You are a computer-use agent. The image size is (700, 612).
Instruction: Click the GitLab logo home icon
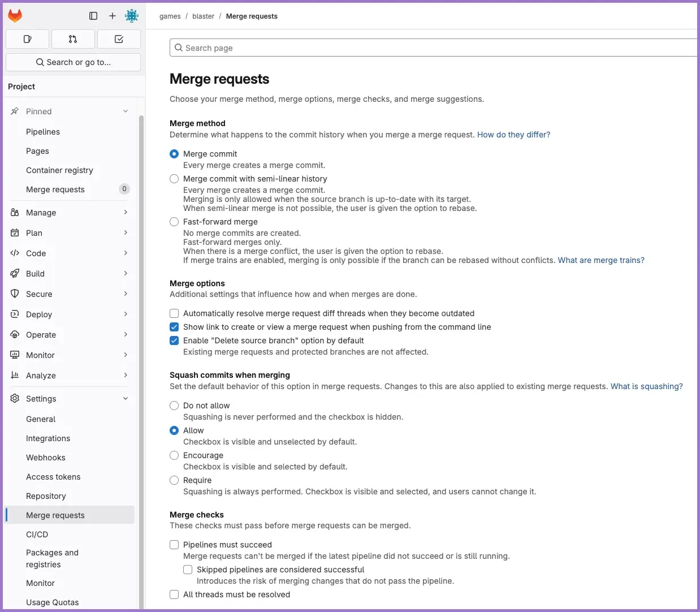(x=15, y=16)
